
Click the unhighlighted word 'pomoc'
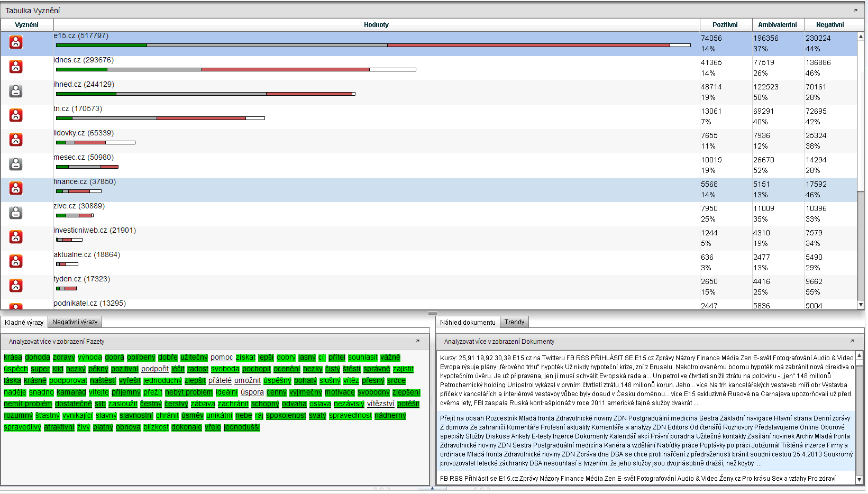pos(222,358)
